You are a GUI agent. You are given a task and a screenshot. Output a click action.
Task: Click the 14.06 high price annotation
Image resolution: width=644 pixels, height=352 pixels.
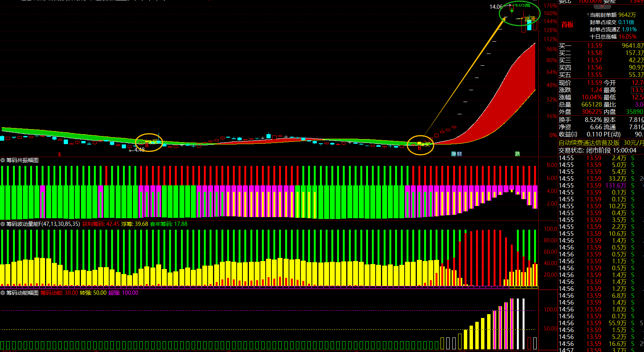tap(496, 7)
